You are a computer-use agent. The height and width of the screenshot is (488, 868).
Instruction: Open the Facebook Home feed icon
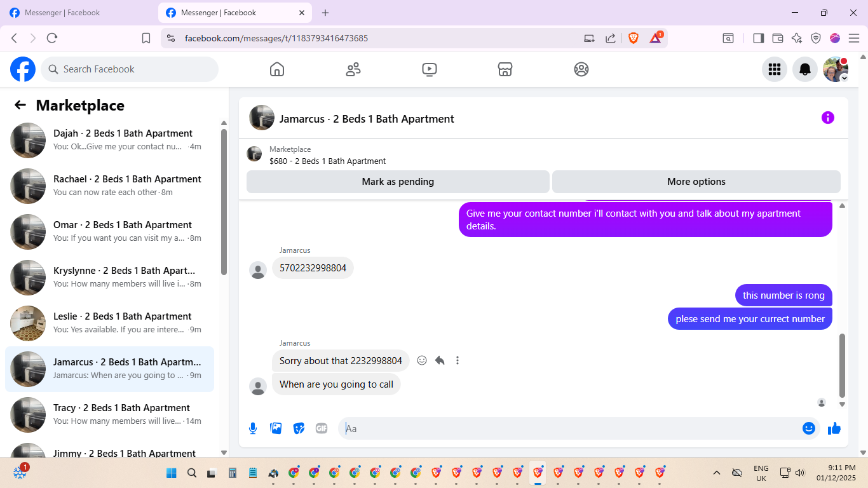[277, 69]
